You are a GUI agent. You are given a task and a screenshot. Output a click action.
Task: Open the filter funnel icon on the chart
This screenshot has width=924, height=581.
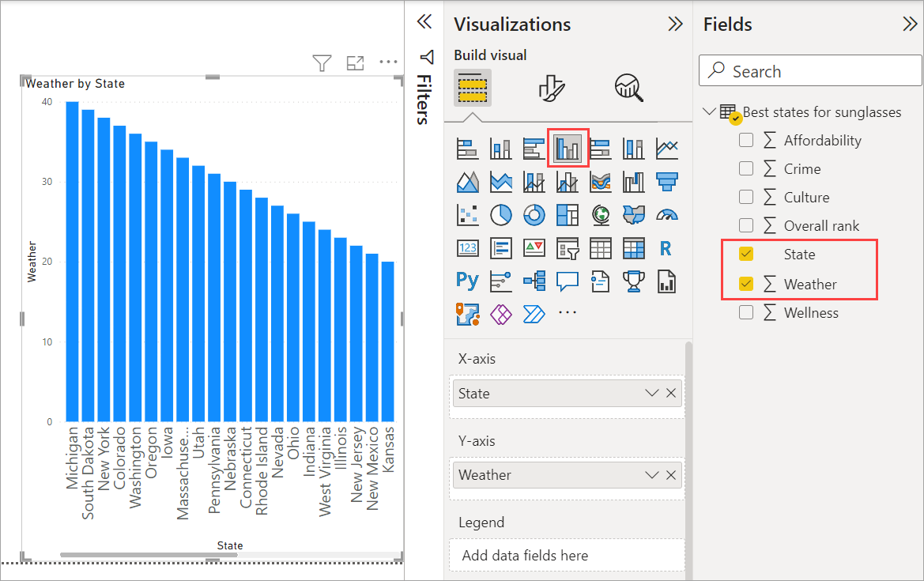pos(321,62)
